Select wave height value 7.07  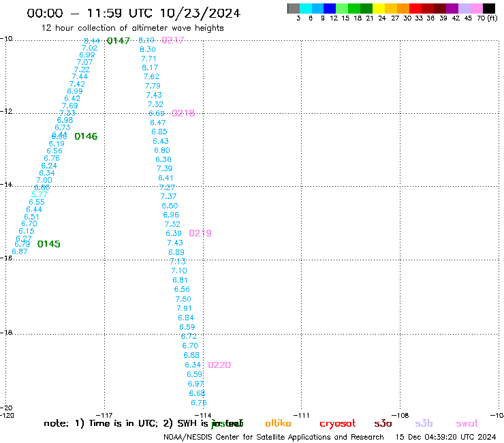(x=84, y=62)
